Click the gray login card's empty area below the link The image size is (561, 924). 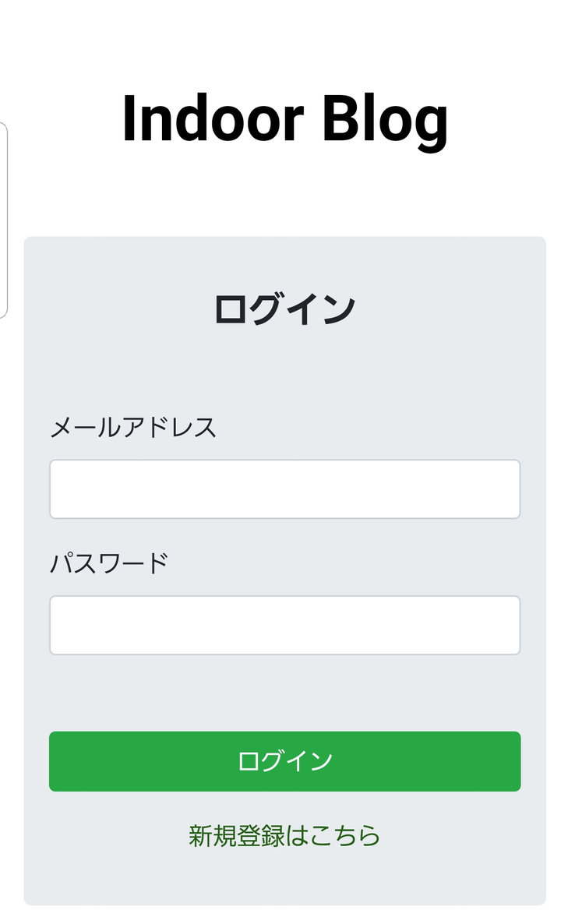coord(284,879)
